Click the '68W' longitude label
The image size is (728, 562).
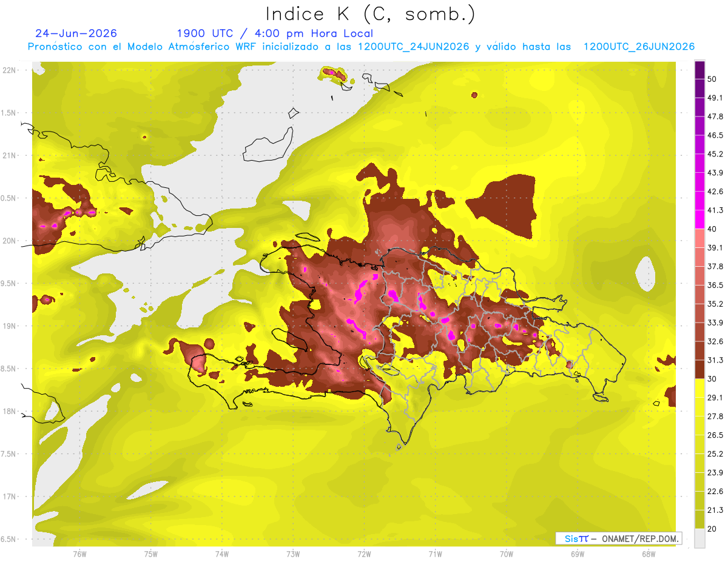point(649,554)
